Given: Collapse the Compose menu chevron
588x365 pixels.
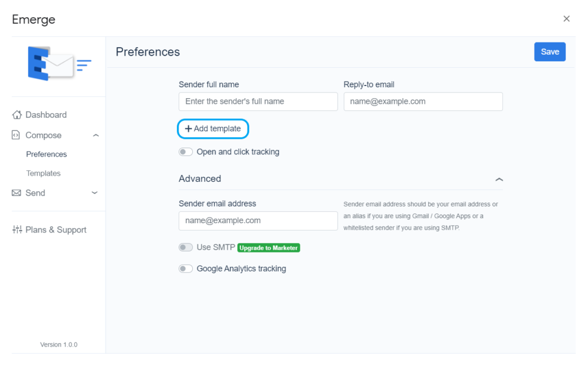Looking at the screenshot, I should click(96, 135).
